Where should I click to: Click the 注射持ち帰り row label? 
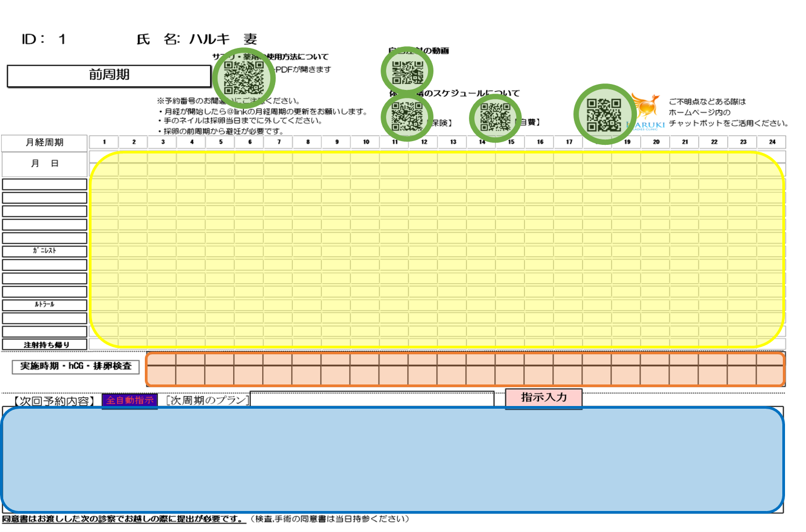[45, 345]
